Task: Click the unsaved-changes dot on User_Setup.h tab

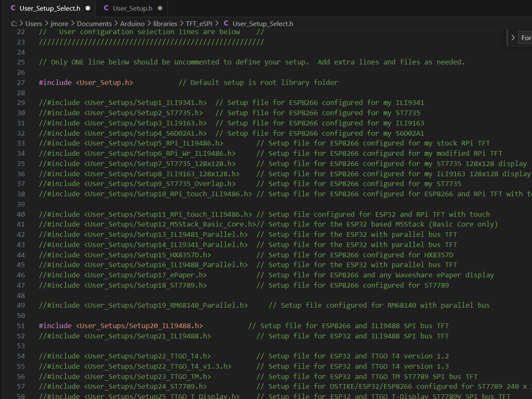Action: tap(159, 8)
